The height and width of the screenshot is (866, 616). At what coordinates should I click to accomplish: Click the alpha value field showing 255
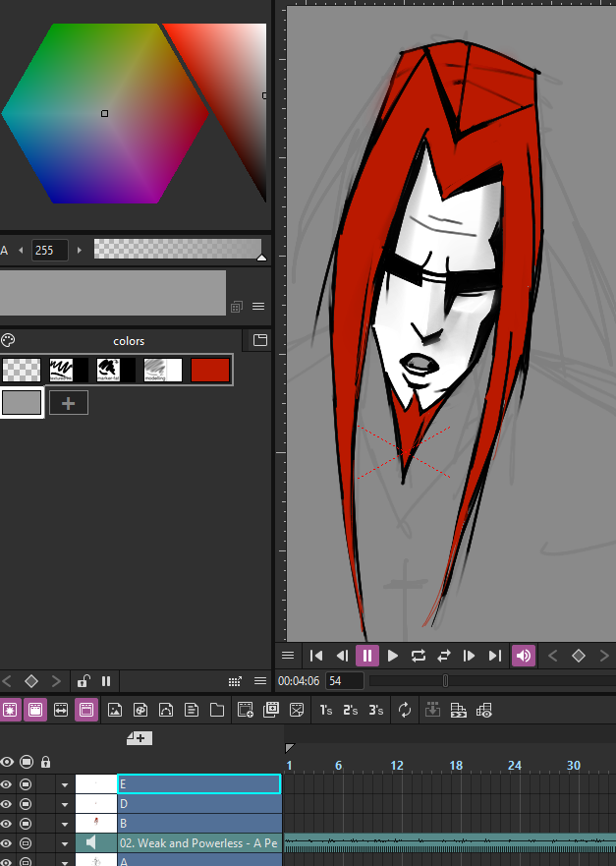click(50, 251)
